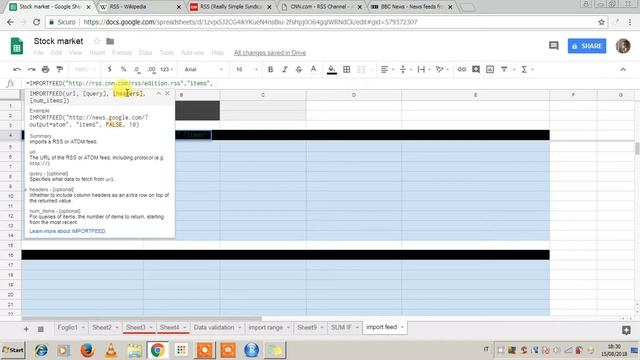
Task: Open VLC media player from taskbar
Action: click(x=111, y=350)
